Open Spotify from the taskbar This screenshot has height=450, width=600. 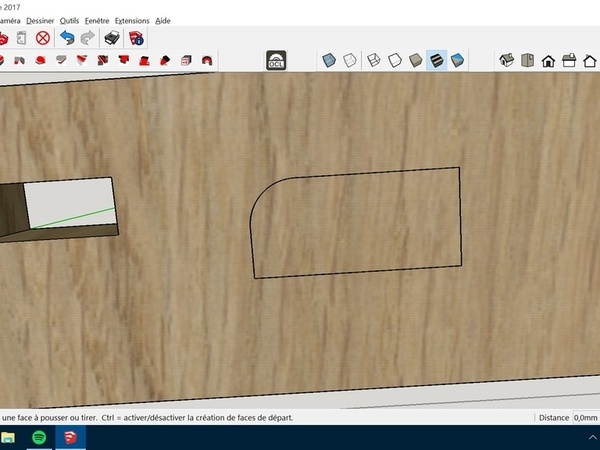click(x=39, y=437)
